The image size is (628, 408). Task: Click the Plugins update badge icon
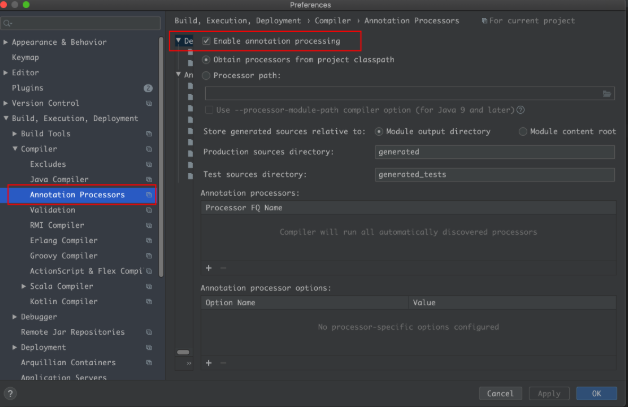tap(148, 88)
